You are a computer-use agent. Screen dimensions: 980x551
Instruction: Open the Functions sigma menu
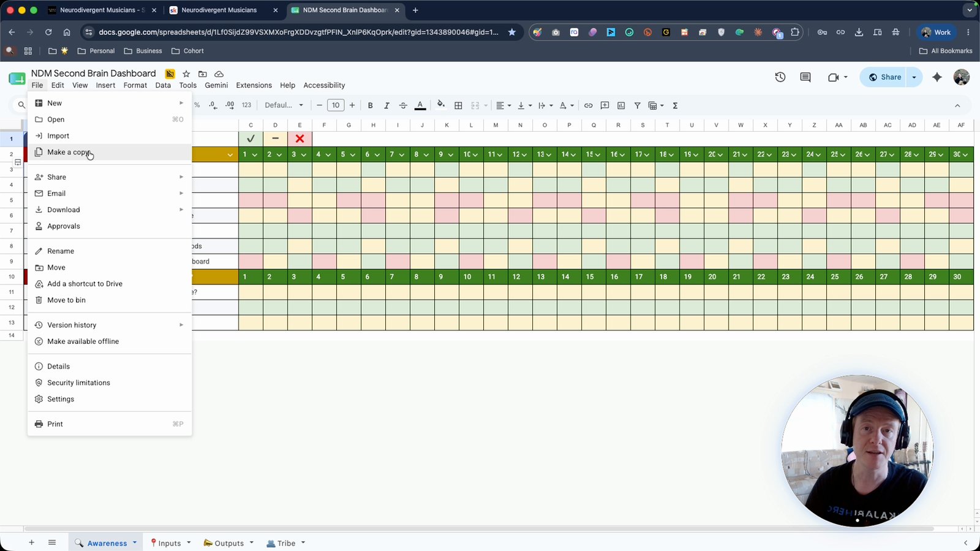[675, 105]
